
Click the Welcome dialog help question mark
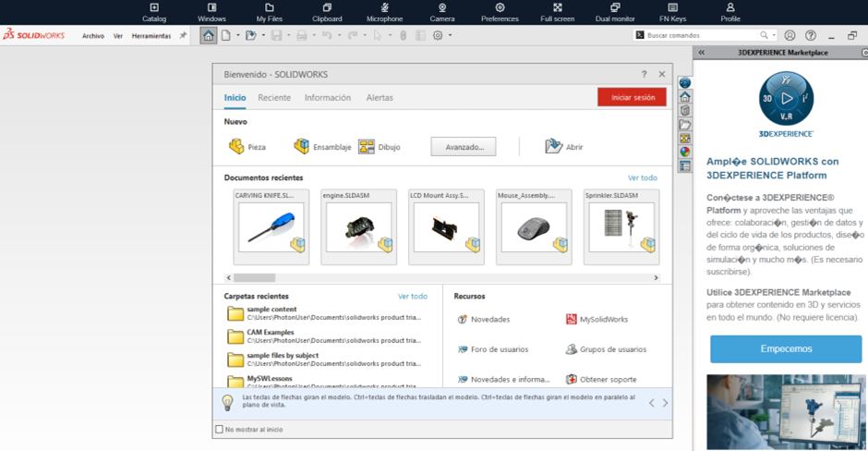644,74
